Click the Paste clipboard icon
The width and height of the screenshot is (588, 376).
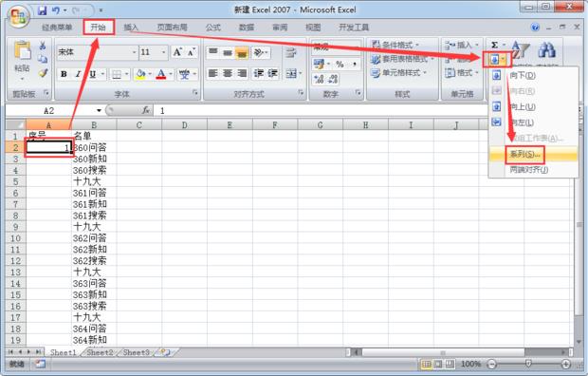tap(22, 50)
